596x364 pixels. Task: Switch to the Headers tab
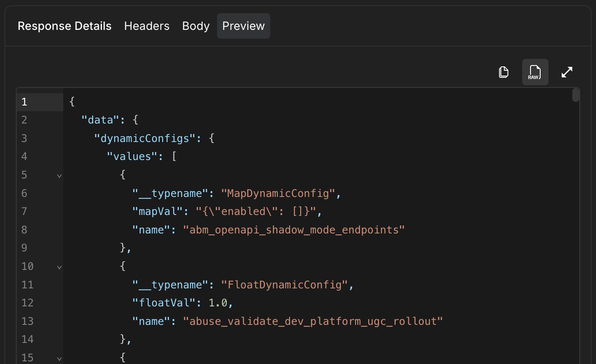(146, 26)
